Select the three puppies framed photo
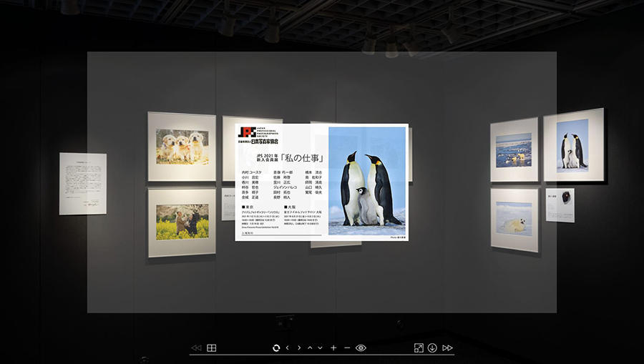The image size is (644, 364). coord(181,146)
